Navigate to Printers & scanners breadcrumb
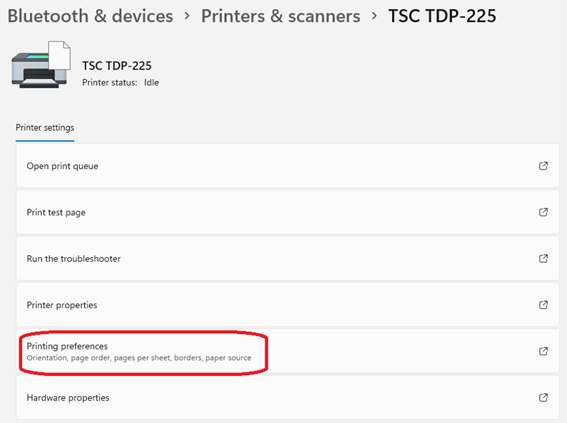 coord(281,16)
